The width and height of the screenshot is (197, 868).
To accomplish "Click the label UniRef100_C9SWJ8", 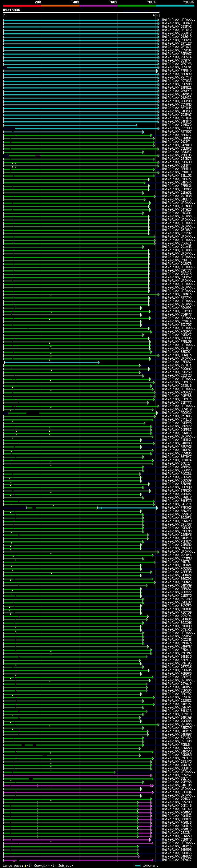I will 177,386.
